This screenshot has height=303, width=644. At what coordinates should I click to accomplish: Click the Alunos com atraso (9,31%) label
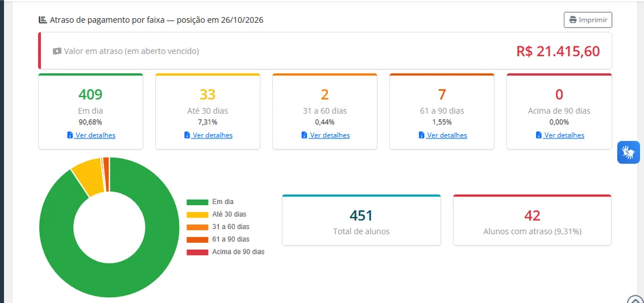[532, 231]
